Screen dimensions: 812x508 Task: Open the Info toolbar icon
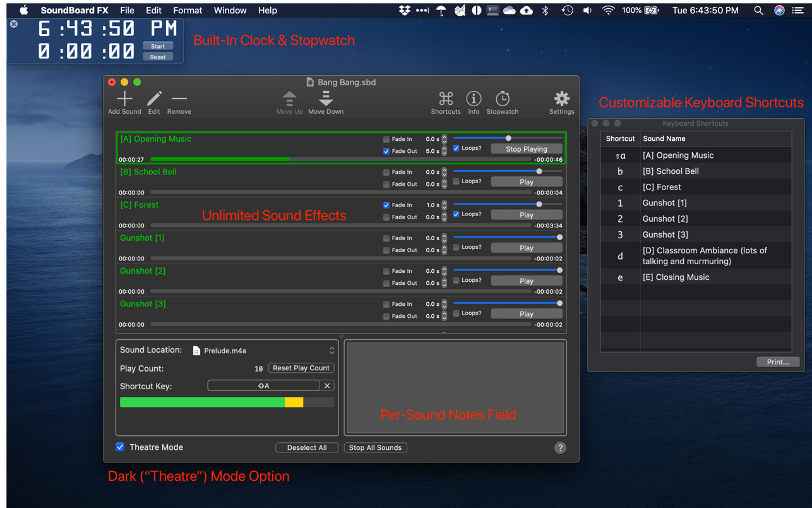click(x=474, y=99)
